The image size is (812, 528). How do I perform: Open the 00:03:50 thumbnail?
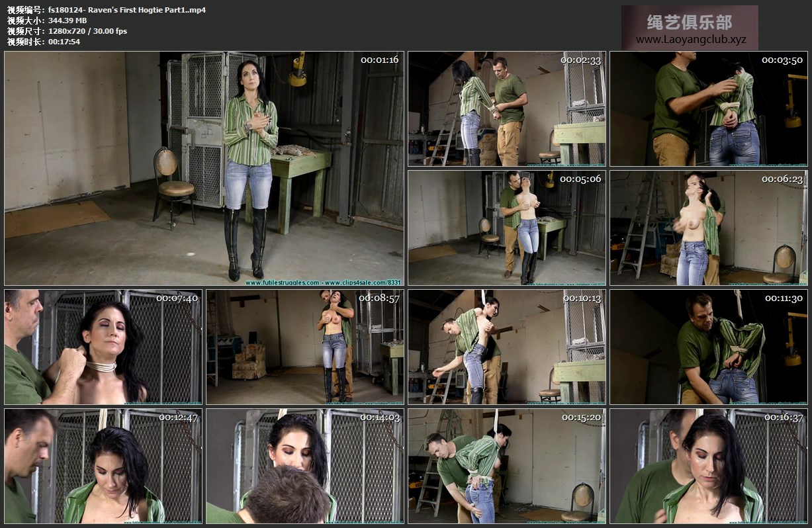click(708, 109)
